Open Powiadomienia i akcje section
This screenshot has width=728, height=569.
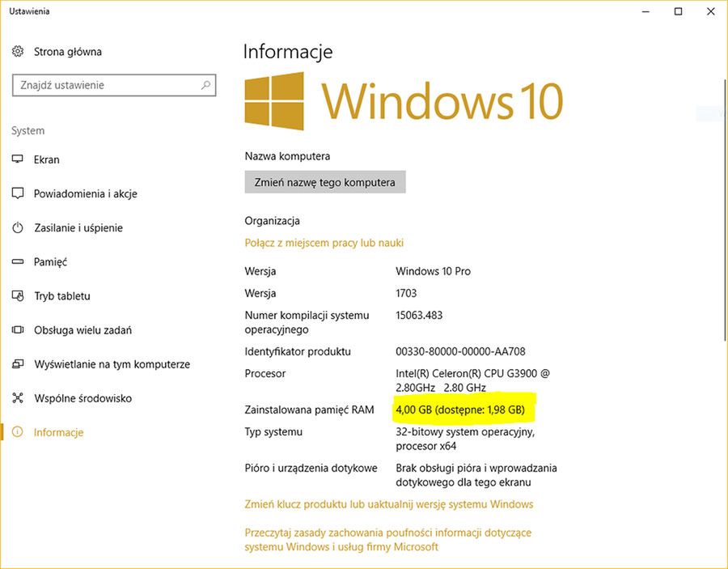tap(86, 193)
